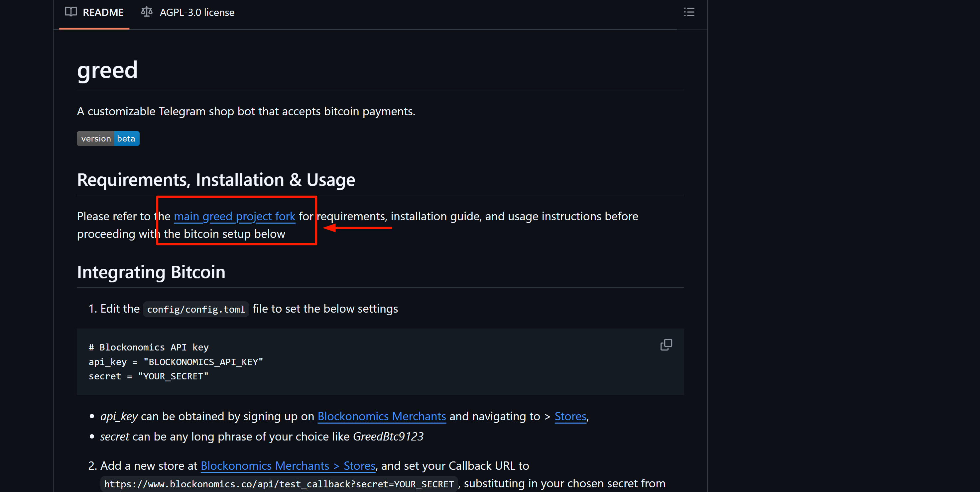Image resolution: width=980 pixels, height=492 pixels.
Task: Click the secret line in code block
Action: point(148,376)
